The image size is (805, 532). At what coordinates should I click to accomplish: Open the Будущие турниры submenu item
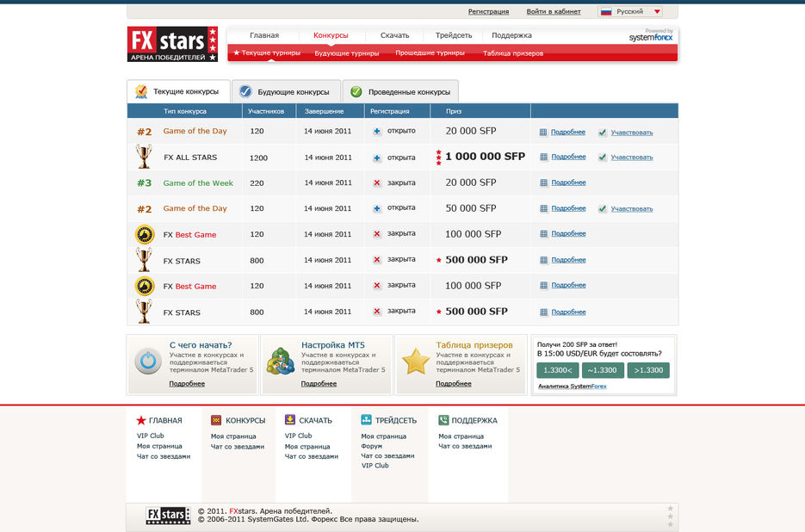click(347, 53)
